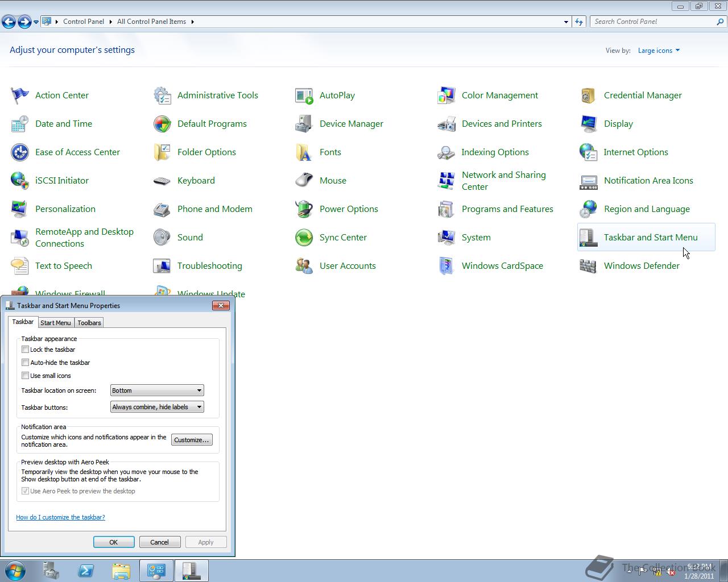Click the grayed Apply button

click(x=206, y=542)
